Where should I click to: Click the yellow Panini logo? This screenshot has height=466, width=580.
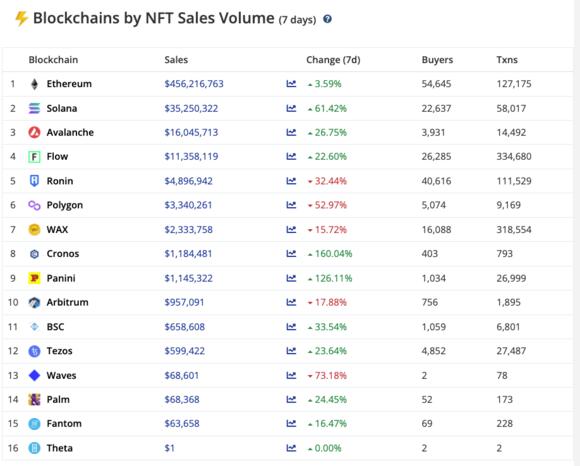tap(34, 278)
